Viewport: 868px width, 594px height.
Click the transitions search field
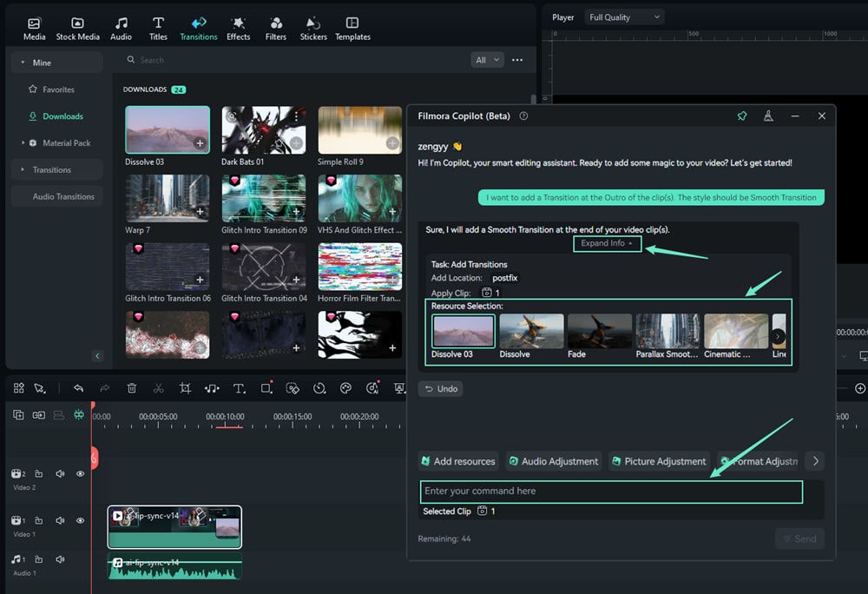click(x=293, y=60)
